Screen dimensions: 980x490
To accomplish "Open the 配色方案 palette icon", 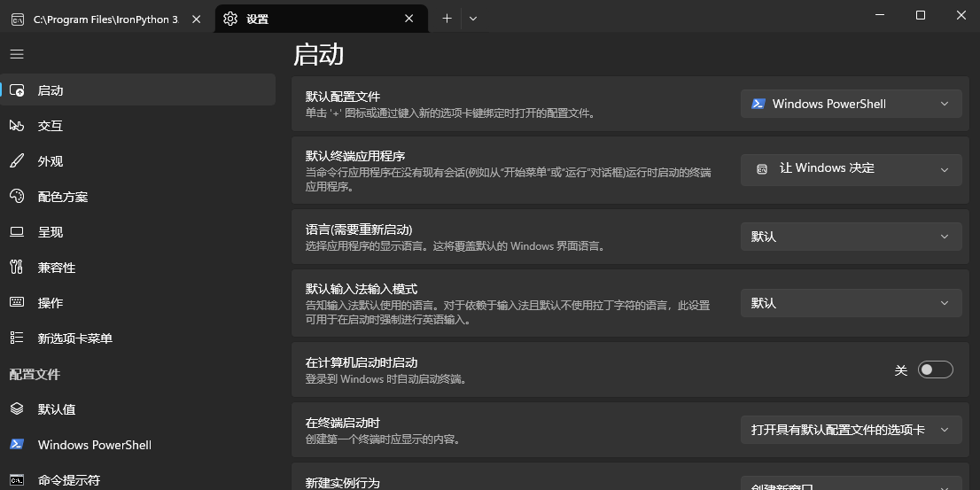I will (16, 197).
